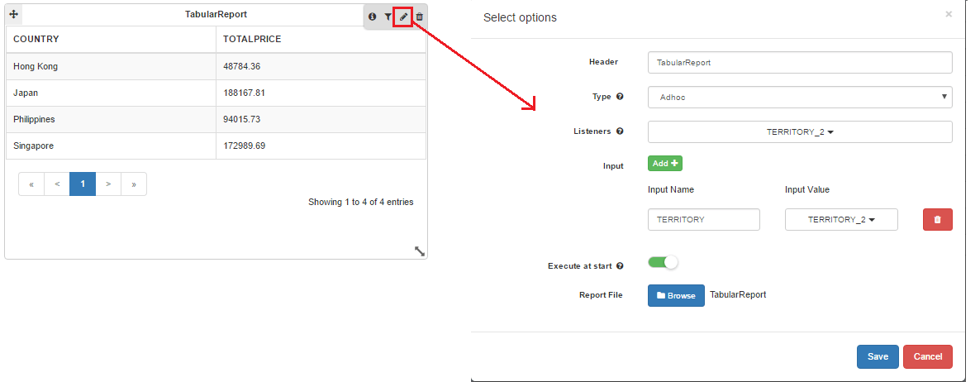Screen dimensions: 980x382
Task: Click the TabularReport file name next to Browse
Action: [x=738, y=294]
